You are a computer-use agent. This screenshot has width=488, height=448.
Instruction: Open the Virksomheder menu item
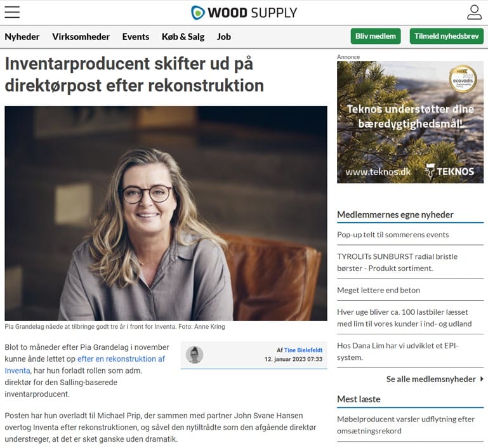coord(81,37)
